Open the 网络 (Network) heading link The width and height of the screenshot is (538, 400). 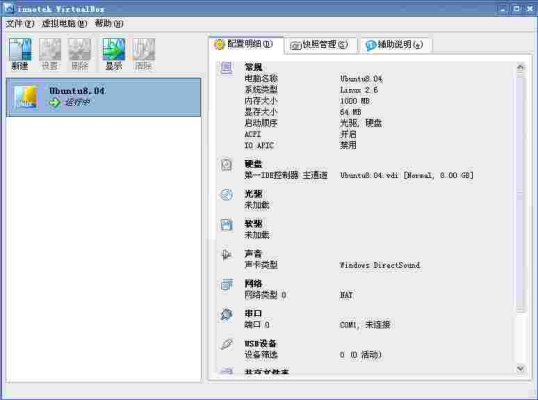point(253,283)
